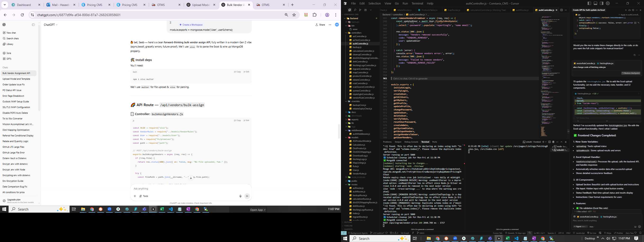Kill the terminal with trash icon
The image size is (644, 242).
(x=553, y=142)
